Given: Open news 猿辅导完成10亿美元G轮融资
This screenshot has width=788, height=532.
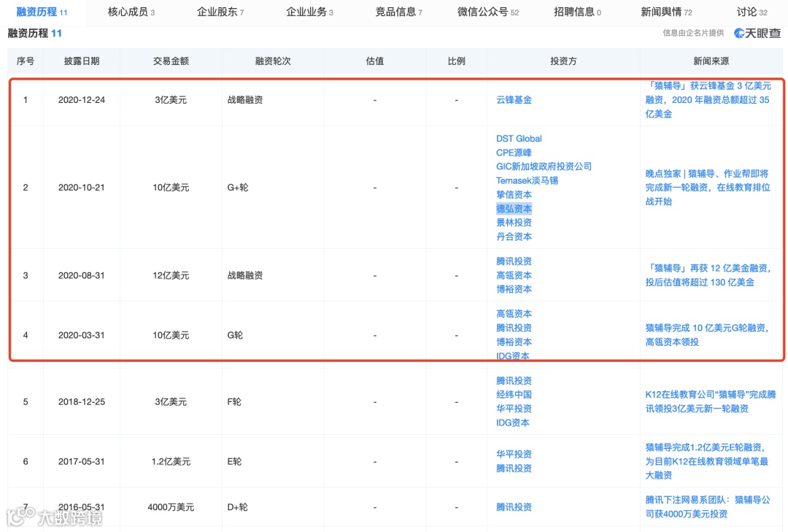Looking at the screenshot, I should (707, 335).
